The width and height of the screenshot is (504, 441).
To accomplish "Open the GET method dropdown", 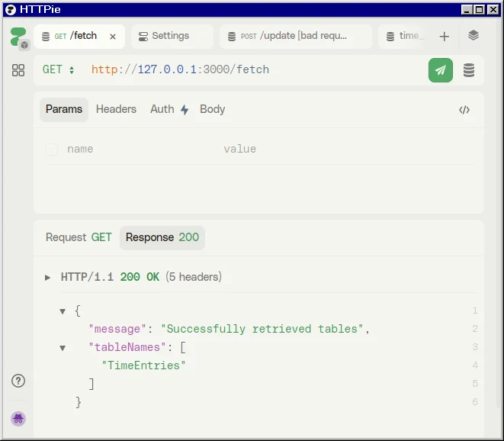I will pyautogui.click(x=58, y=69).
